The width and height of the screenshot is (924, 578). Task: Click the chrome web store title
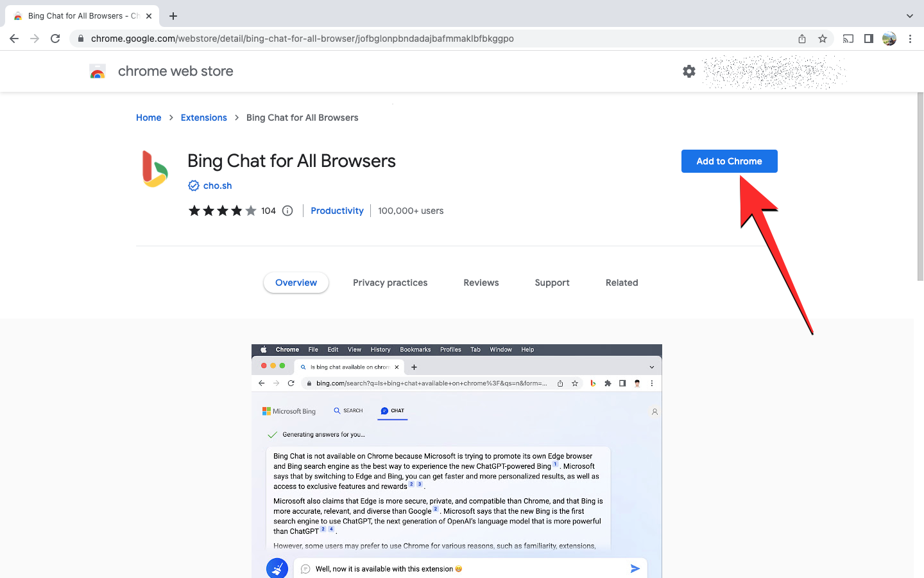(x=176, y=71)
